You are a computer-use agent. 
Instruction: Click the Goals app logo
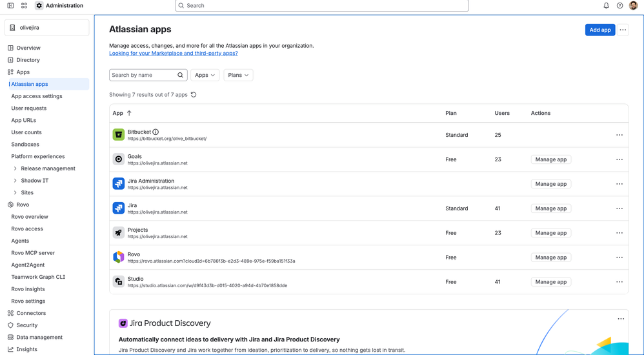click(119, 159)
